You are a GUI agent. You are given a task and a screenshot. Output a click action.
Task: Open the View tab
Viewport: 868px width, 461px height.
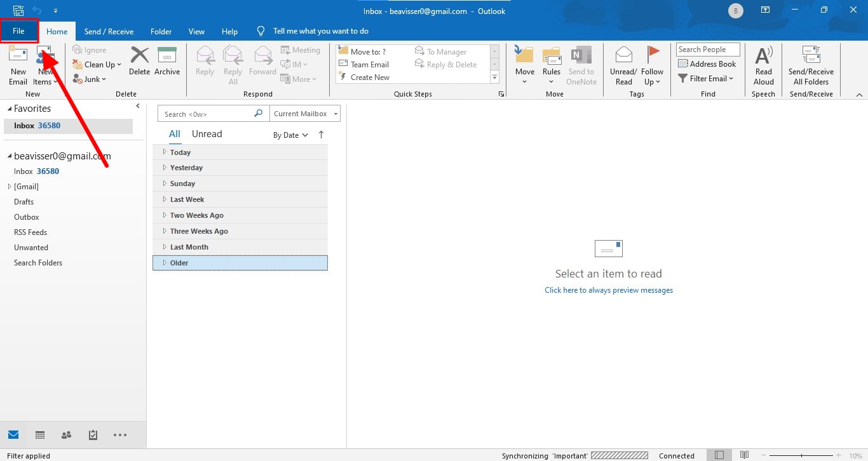[x=196, y=32]
